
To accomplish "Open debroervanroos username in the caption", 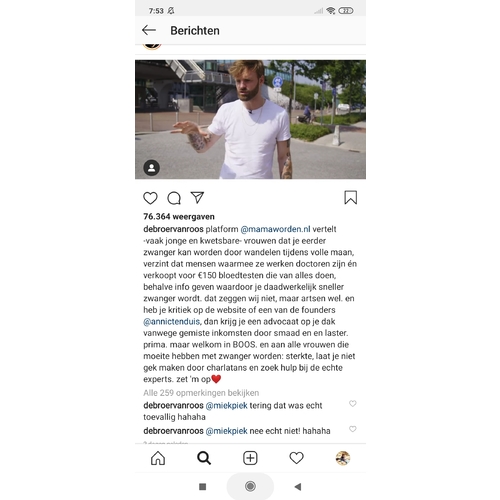I will tap(173, 229).
